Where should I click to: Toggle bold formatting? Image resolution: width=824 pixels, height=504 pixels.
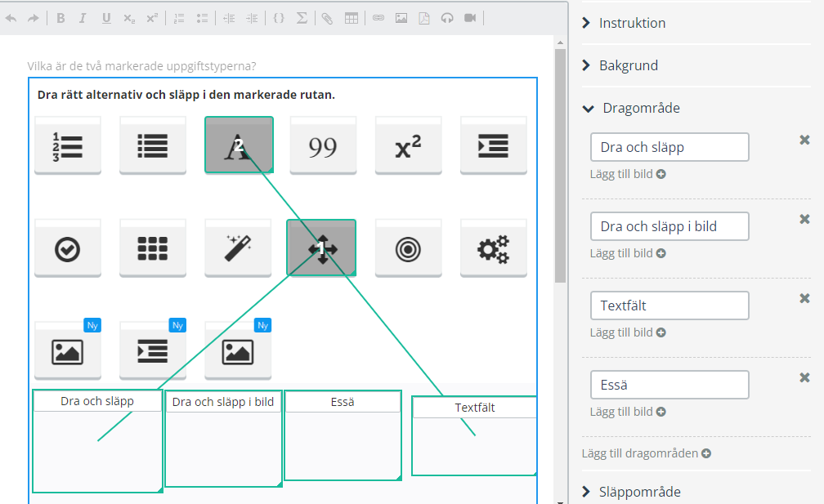(x=60, y=18)
